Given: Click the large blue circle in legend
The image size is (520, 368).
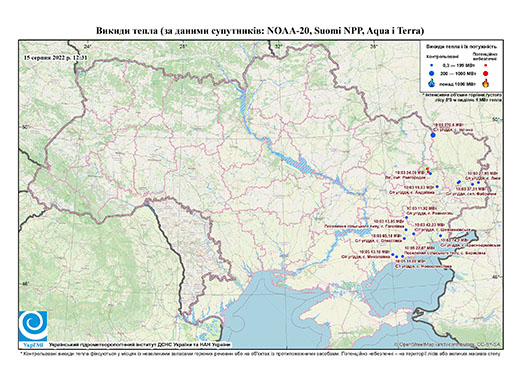Looking at the screenshot, I should click(x=432, y=74).
